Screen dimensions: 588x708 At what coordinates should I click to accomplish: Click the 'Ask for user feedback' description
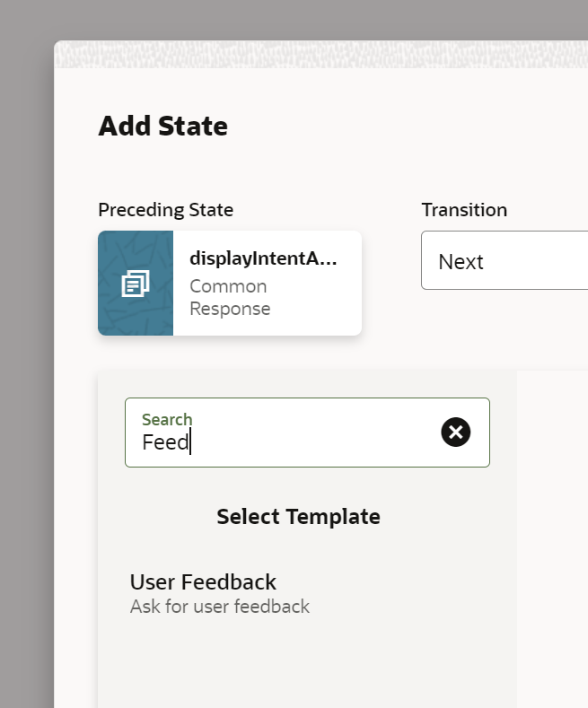219,607
